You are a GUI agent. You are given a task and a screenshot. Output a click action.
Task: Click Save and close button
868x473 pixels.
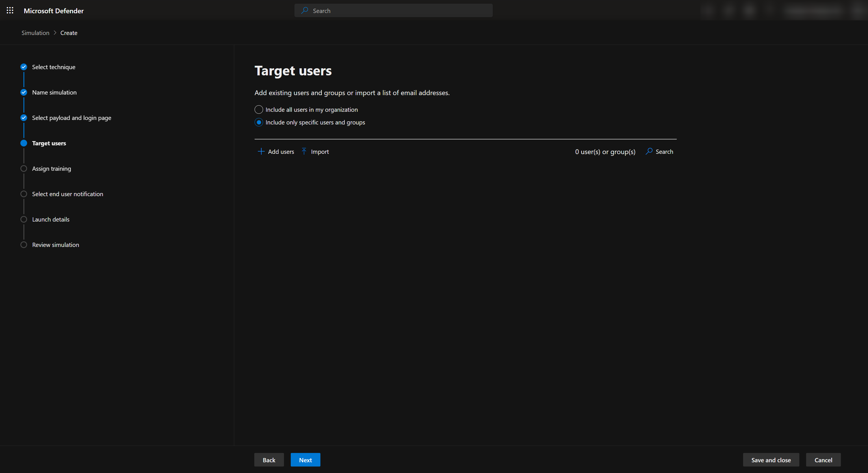[771, 460]
